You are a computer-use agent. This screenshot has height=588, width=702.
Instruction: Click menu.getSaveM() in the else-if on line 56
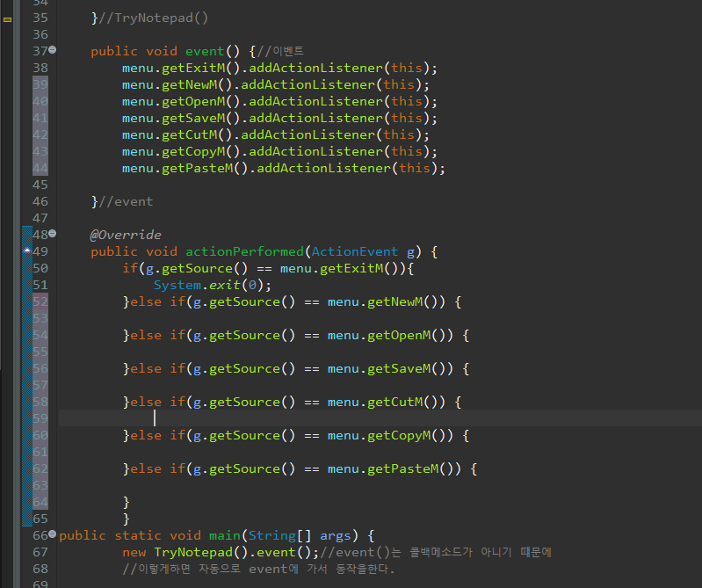pos(390,368)
